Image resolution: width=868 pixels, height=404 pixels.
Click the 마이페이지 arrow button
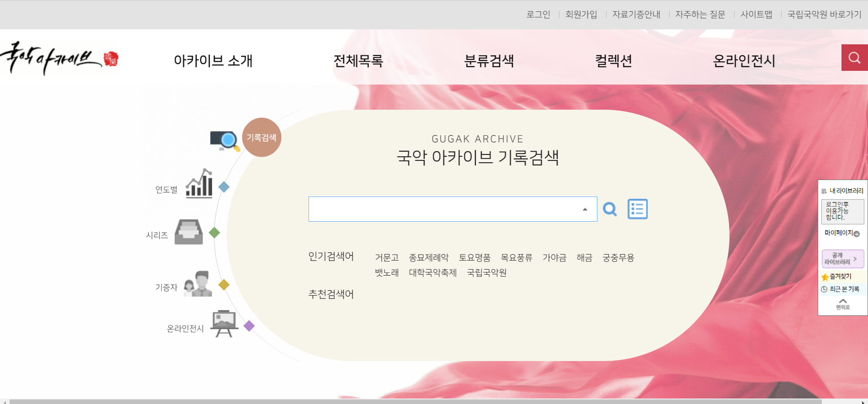coord(856,234)
